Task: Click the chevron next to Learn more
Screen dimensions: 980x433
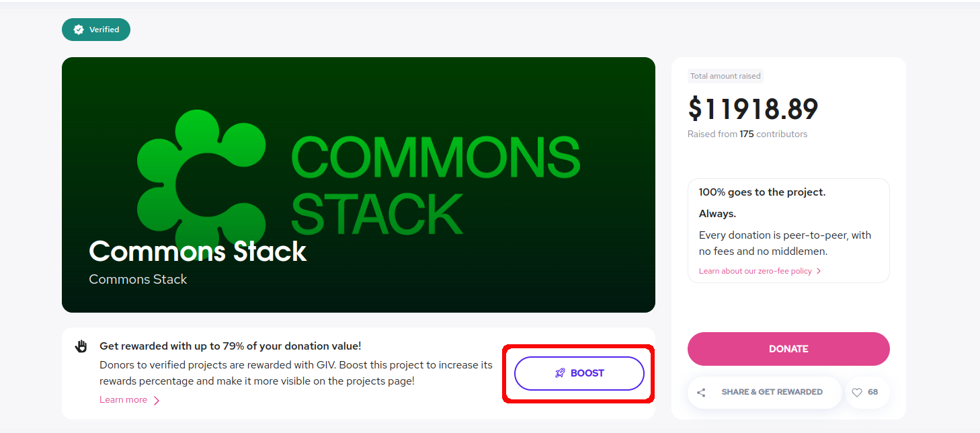Action: click(x=157, y=401)
